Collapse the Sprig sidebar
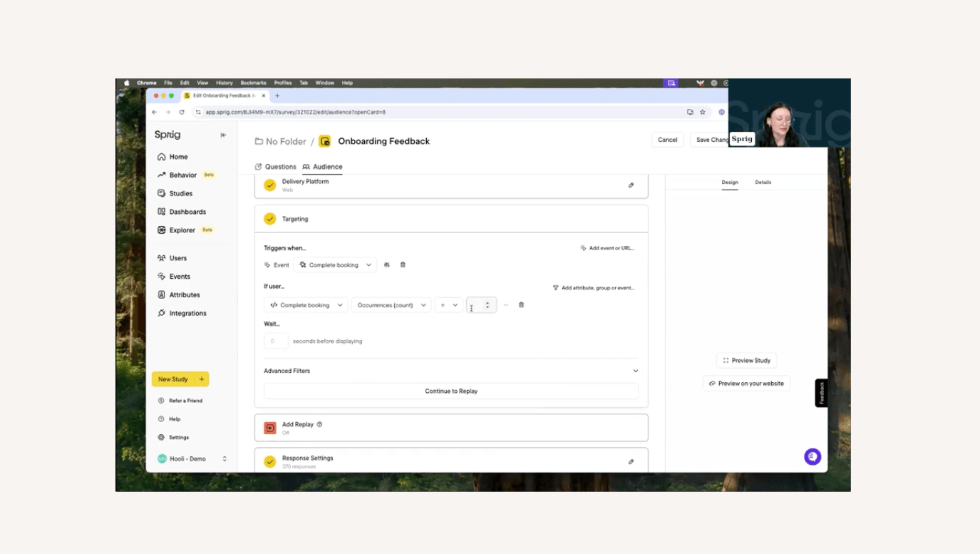980x554 pixels. pyautogui.click(x=223, y=135)
